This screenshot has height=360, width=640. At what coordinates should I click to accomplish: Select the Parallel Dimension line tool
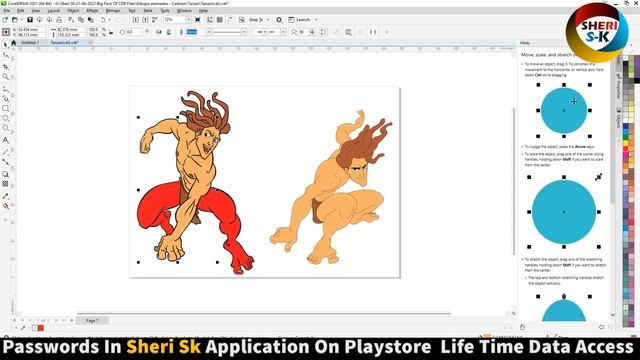pyautogui.click(x=5, y=152)
